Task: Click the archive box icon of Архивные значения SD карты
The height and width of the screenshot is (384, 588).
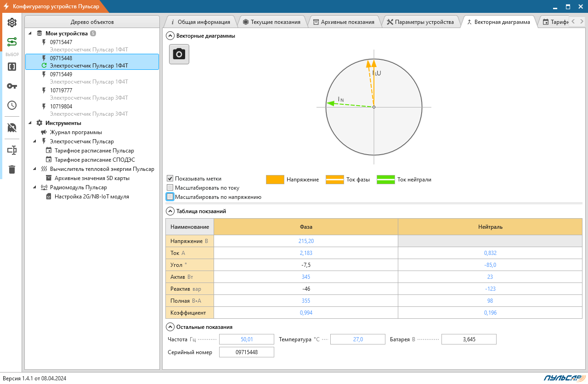Action: pos(49,178)
